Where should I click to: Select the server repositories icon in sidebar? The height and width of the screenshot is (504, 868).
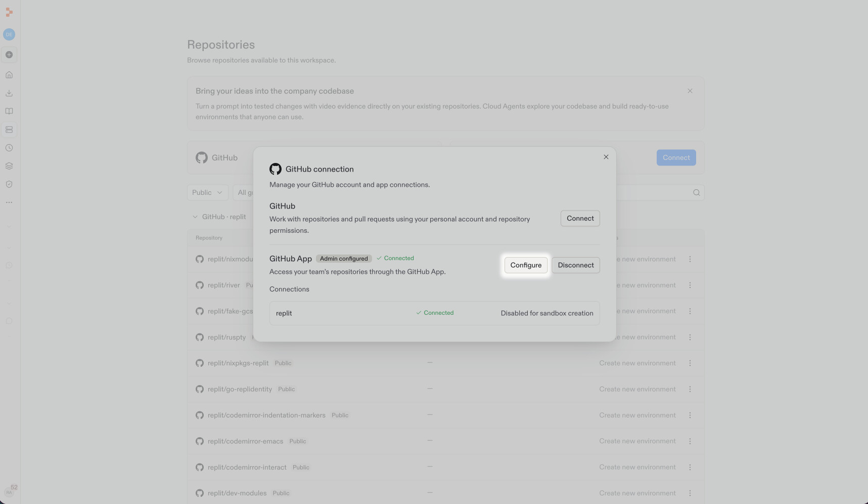pos(9,130)
